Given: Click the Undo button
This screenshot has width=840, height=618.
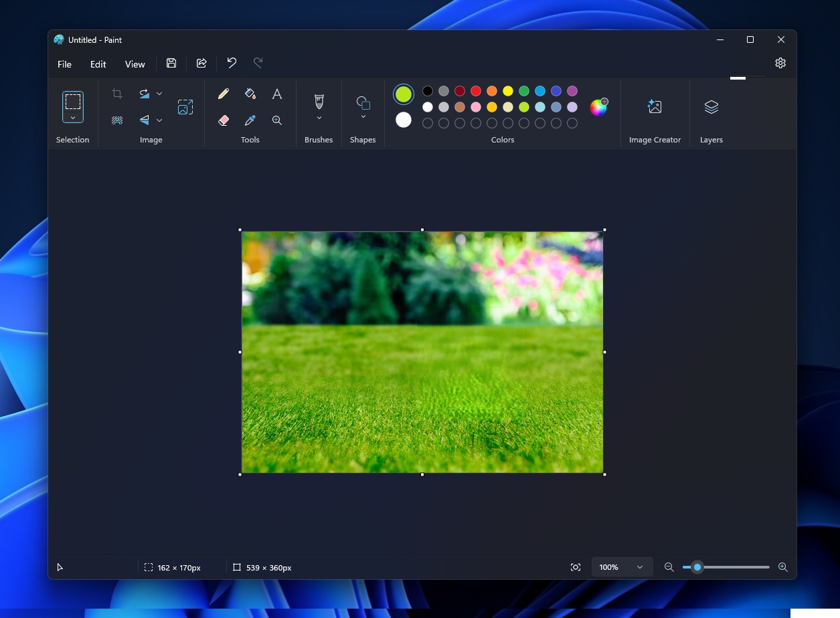Looking at the screenshot, I should [232, 63].
